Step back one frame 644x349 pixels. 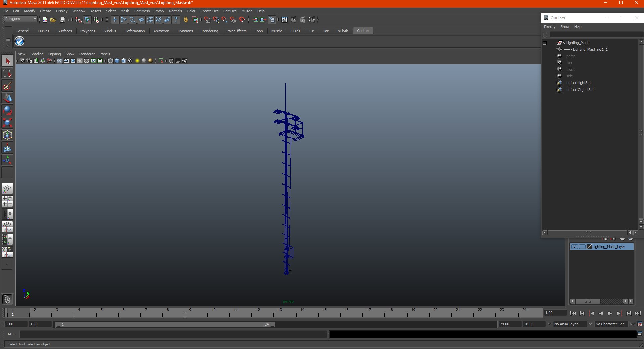click(582, 313)
